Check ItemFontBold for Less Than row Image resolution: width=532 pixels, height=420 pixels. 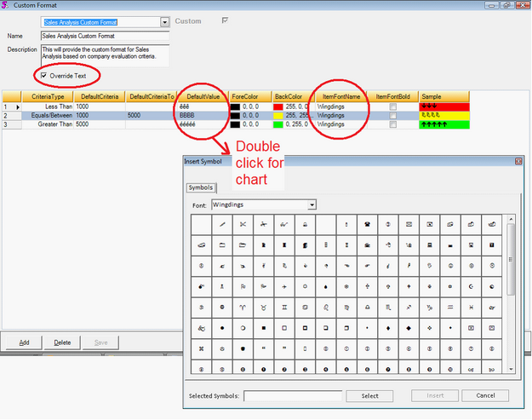pyautogui.click(x=393, y=106)
